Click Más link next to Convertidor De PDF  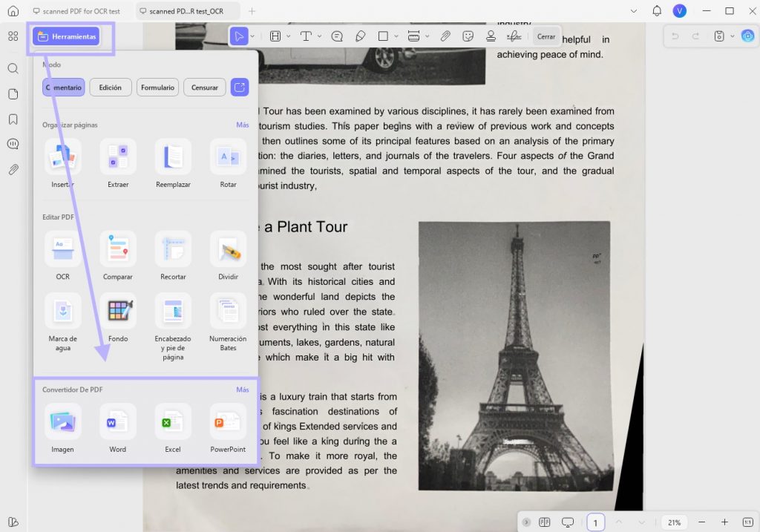click(x=243, y=390)
